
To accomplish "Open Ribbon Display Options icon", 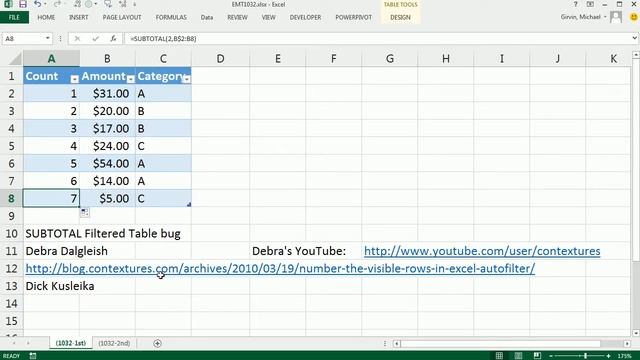I will coord(590,4).
